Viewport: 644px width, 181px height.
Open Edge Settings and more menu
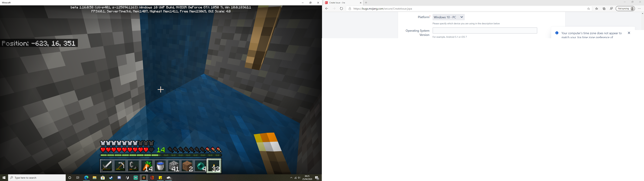[x=639, y=9]
